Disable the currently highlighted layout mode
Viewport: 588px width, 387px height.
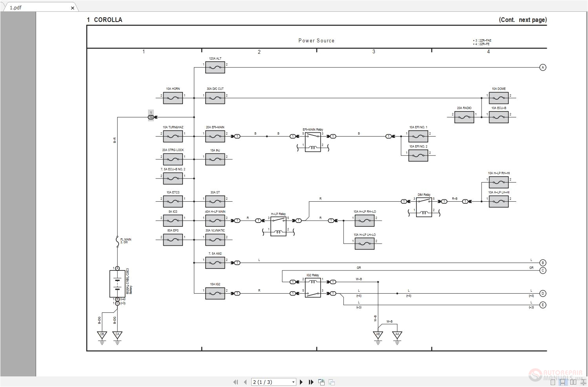[563, 382]
